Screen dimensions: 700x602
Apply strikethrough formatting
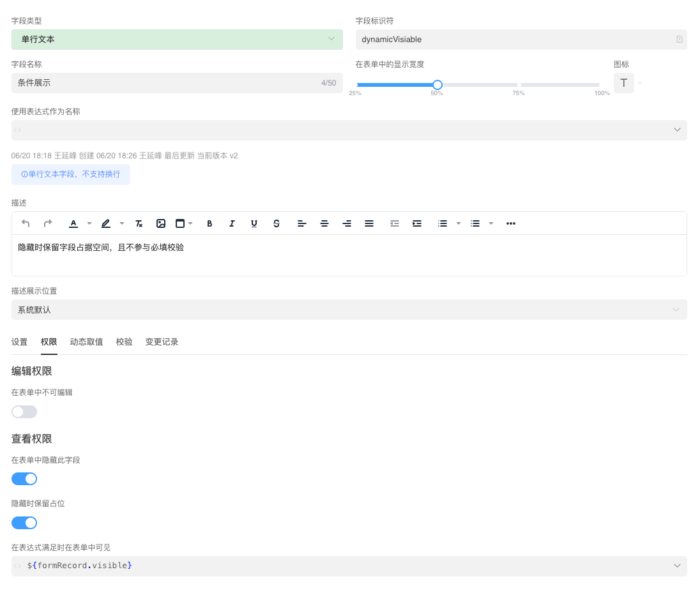coord(277,223)
